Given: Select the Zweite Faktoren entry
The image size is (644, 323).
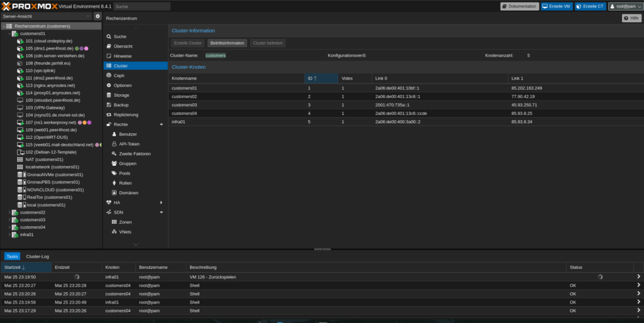Looking at the screenshot, I should click(135, 153).
